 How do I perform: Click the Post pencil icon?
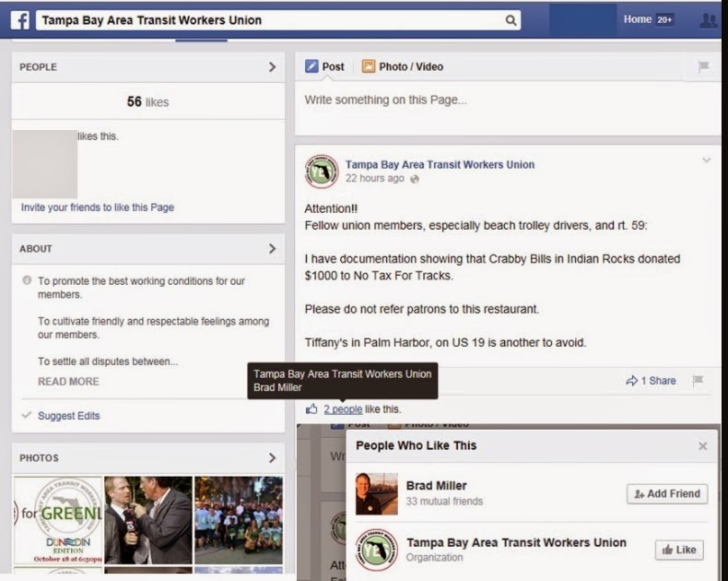click(x=311, y=66)
